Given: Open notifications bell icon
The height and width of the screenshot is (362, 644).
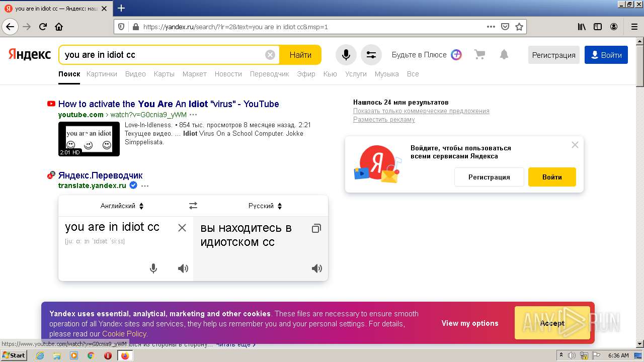Looking at the screenshot, I should click(504, 54).
